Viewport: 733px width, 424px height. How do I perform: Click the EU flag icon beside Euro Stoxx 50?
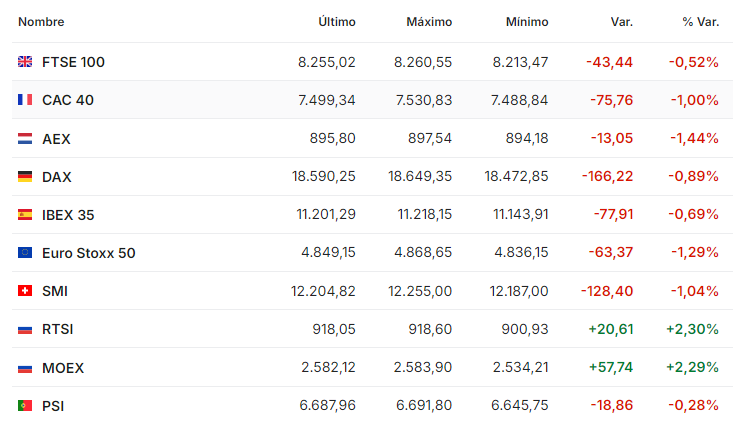25,253
